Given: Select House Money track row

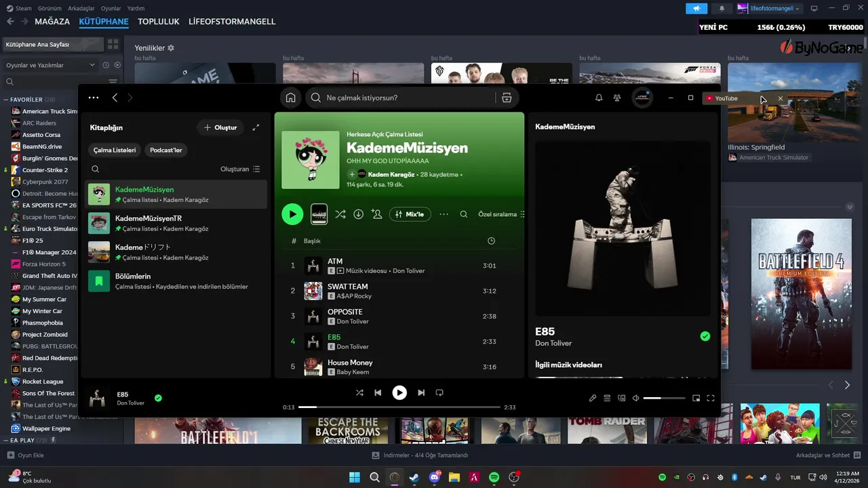Looking at the screenshot, I should tap(400, 367).
